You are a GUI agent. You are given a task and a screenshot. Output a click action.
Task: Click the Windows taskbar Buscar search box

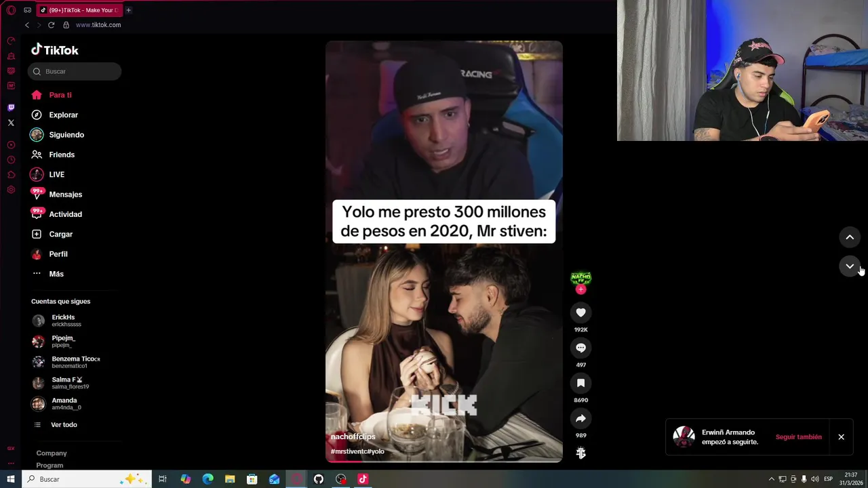[87, 479]
